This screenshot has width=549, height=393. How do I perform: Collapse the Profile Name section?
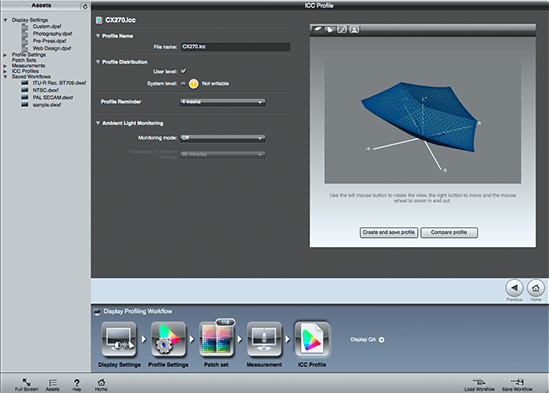click(x=98, y=36)
